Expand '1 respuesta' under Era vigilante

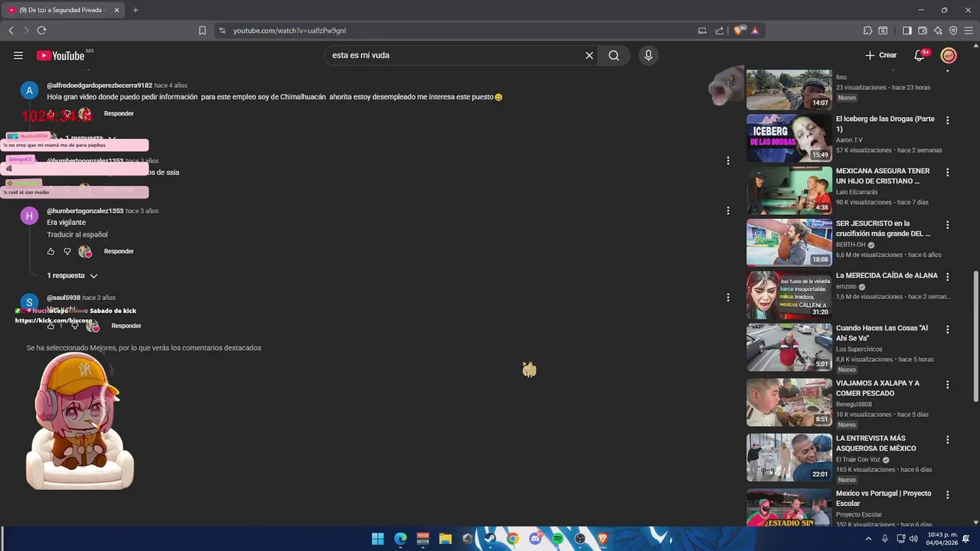click(73, 275)
